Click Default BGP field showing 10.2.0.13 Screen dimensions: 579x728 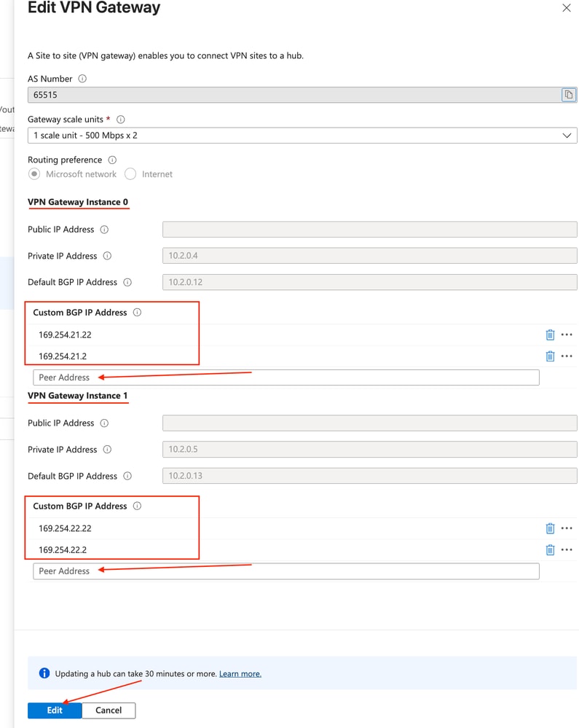tap(370, 476)
